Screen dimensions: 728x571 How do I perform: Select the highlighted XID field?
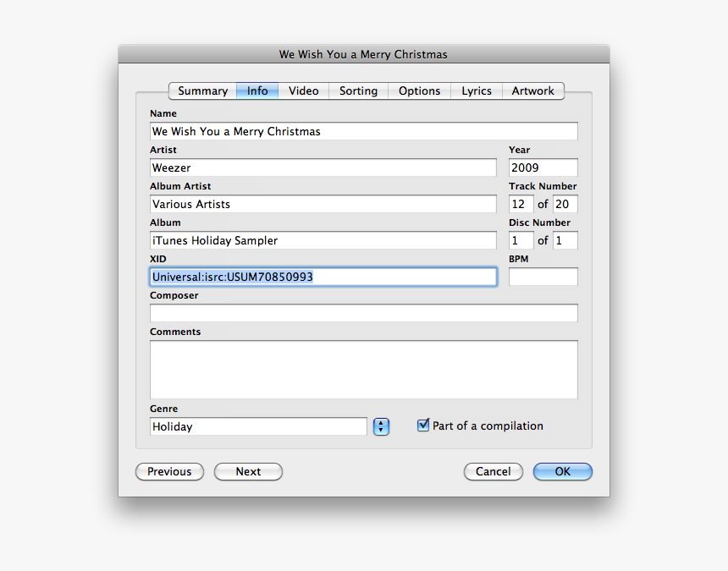point(323,277)
